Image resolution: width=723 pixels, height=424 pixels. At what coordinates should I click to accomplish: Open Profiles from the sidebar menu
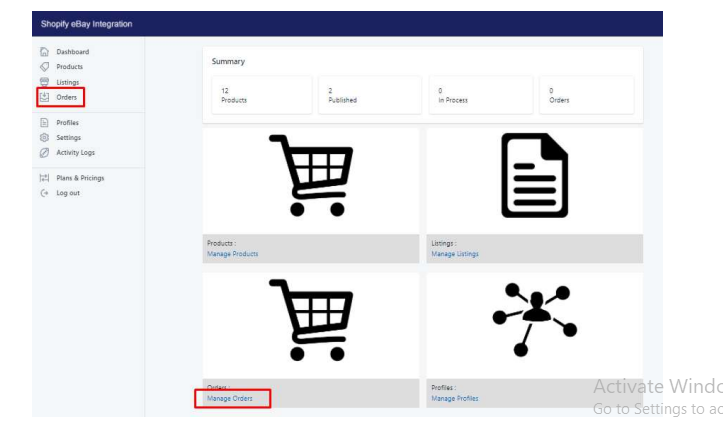[67, 123]
